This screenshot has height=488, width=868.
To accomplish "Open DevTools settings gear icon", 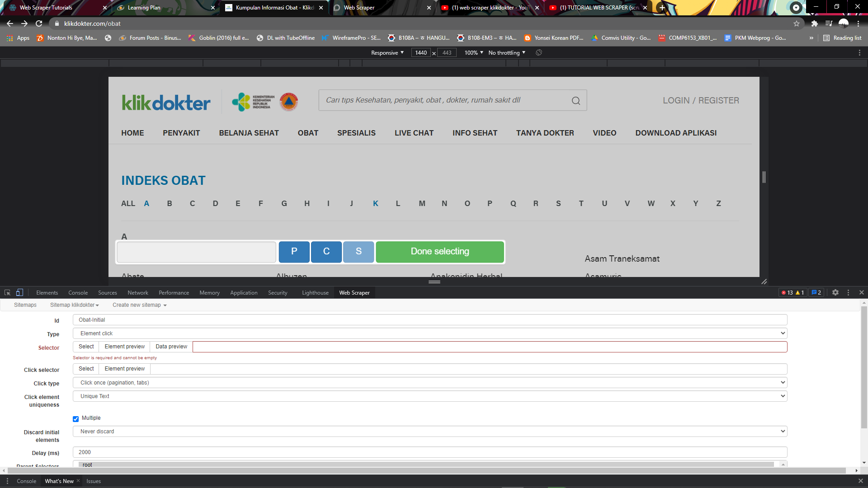I will pyautogui.click(x=835, y=293).
